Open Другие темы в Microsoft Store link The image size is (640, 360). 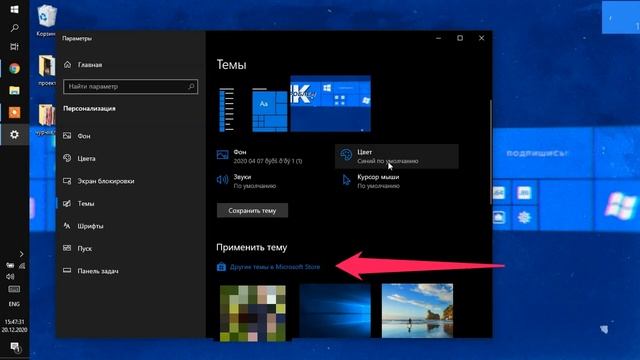click(275, 267)
